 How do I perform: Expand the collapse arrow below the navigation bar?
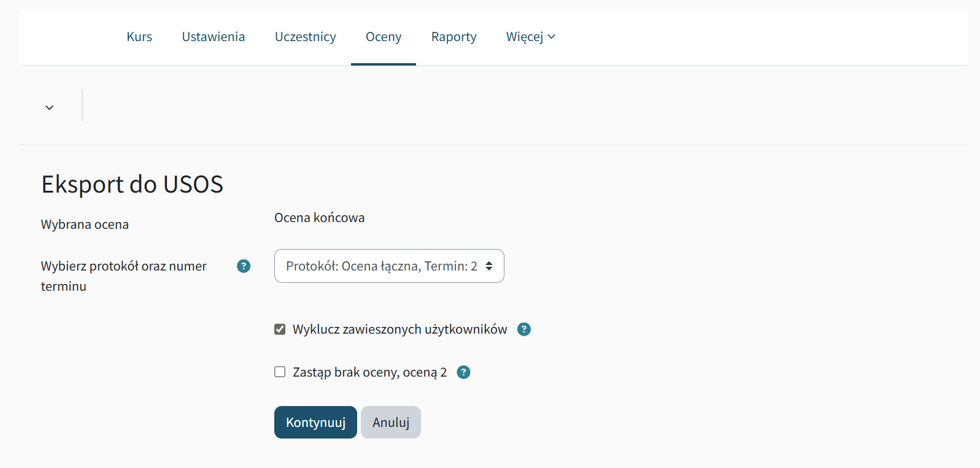pyautogui.click(x=49, y=106)
